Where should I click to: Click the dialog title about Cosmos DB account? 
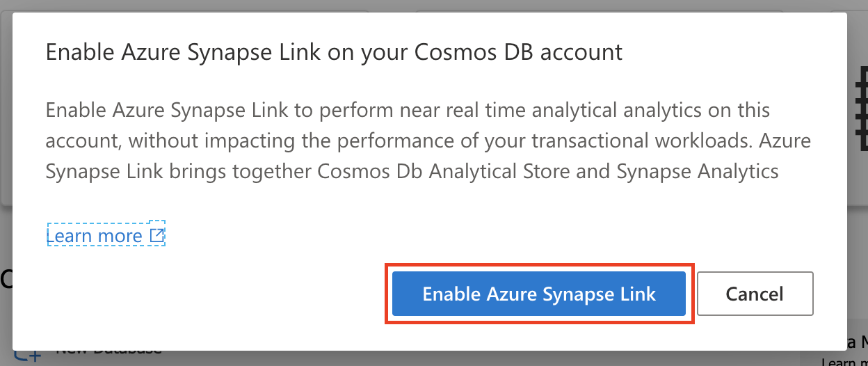pos(334,52)
